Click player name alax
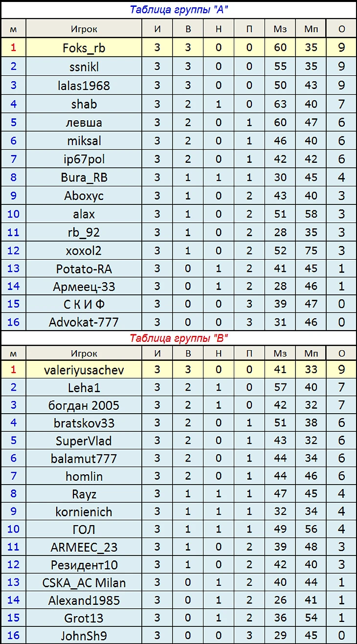Viewport: 357px width, 644px height. pos(84,214)
